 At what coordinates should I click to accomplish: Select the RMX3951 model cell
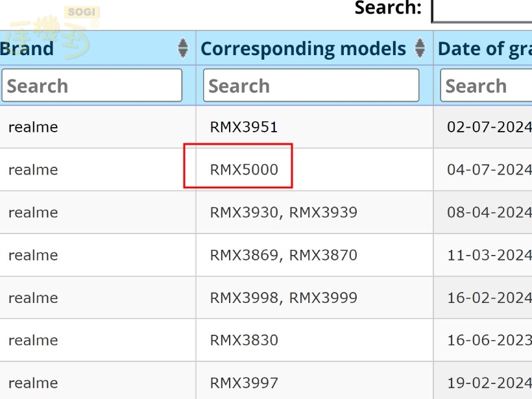click(244, 127)
